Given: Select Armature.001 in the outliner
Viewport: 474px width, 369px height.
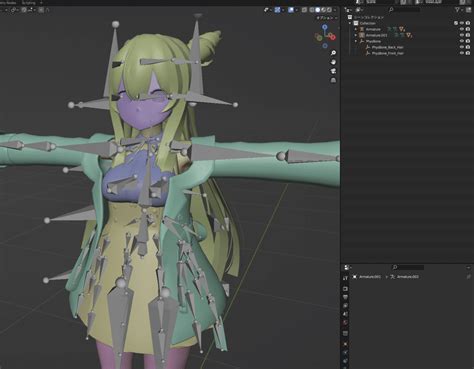Looking at the screenshot, I should (x=376, y=35).
